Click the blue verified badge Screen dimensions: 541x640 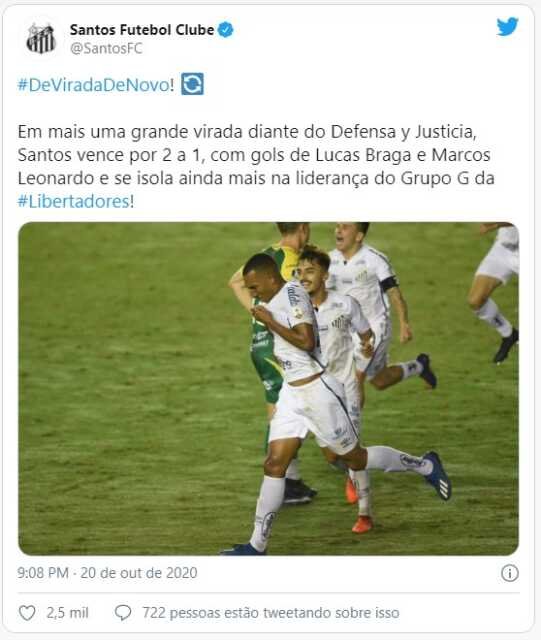point(225,30)
